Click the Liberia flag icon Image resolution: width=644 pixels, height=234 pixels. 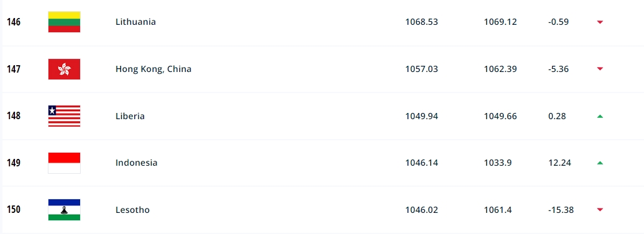pyautogui.click(x=64, y=116)
